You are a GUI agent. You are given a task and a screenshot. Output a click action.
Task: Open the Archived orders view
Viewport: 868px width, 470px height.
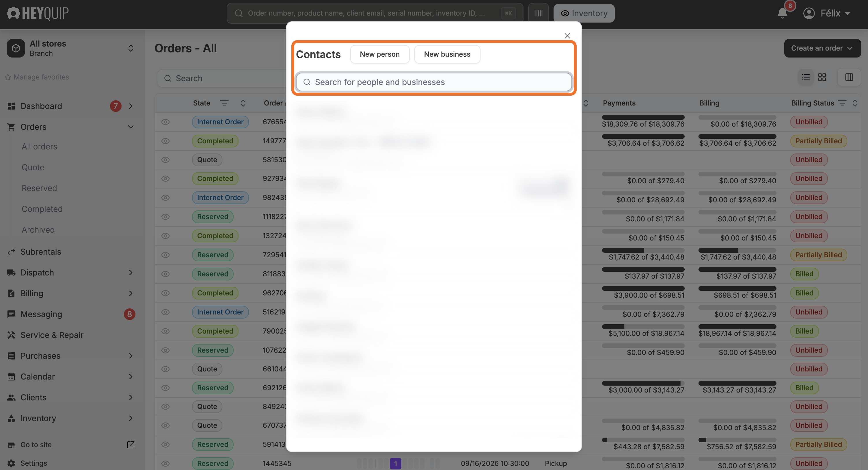(x=38, y=230)
